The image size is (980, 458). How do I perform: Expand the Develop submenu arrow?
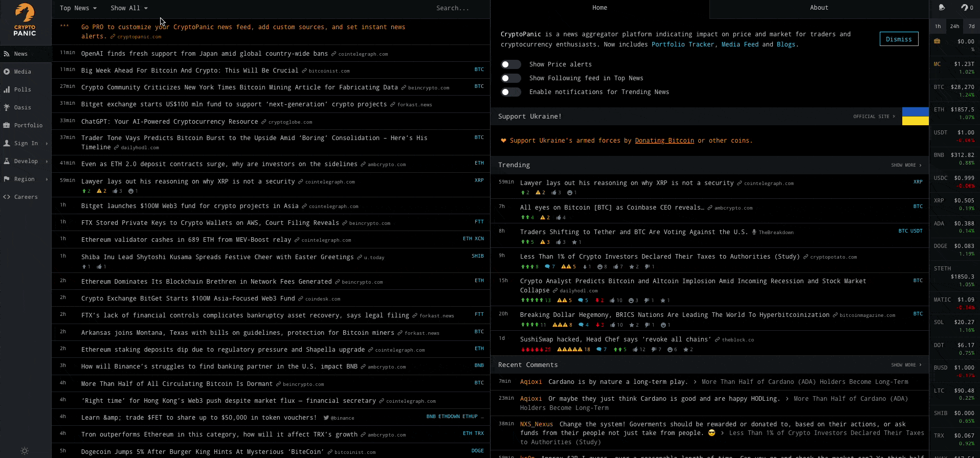pyautogui.click(x=47, y=162)
